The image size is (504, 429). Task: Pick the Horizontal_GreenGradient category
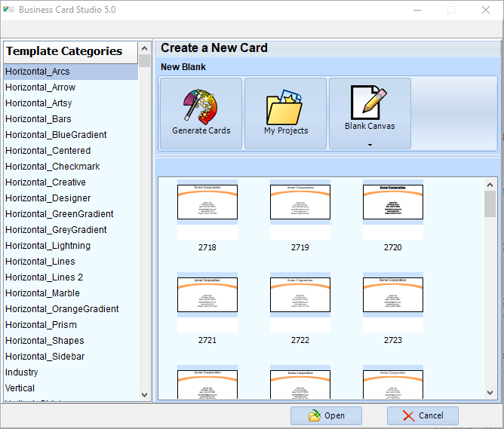pos(71,214)
